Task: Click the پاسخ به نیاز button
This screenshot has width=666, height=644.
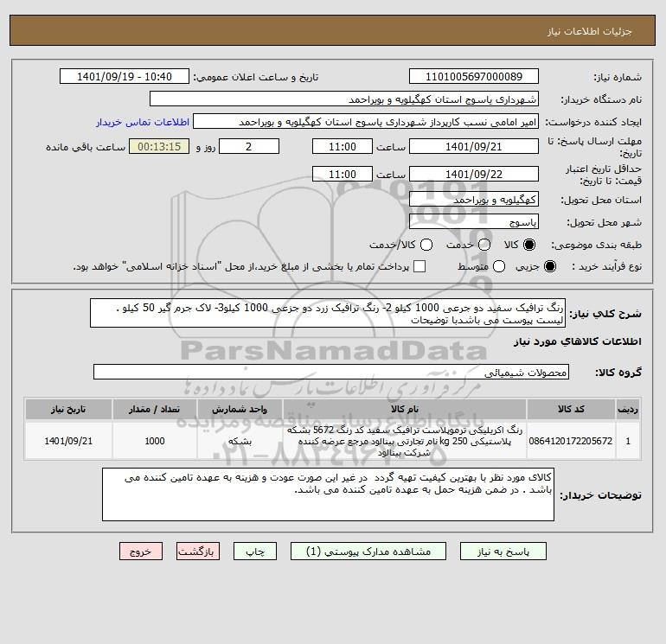Action: (503, 551)
